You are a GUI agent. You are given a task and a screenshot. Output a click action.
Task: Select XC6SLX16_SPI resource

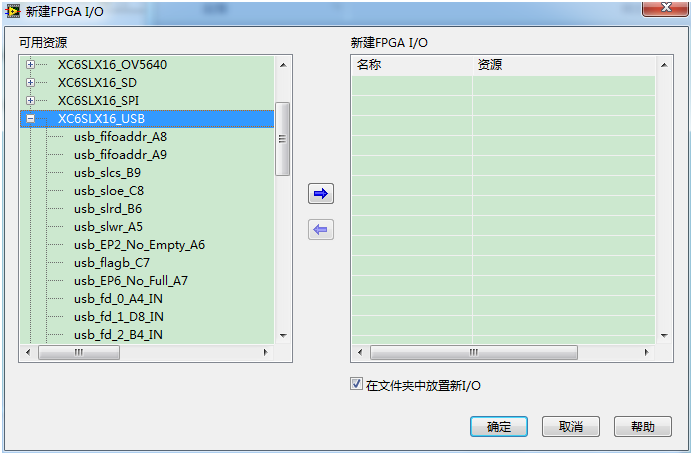pos(98,100)
